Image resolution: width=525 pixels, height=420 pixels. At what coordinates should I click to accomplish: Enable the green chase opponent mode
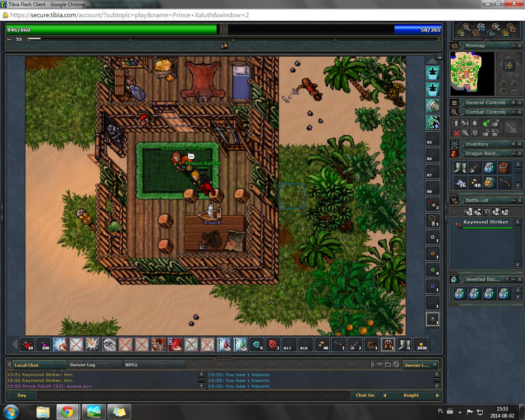click(x=486, y=123)
